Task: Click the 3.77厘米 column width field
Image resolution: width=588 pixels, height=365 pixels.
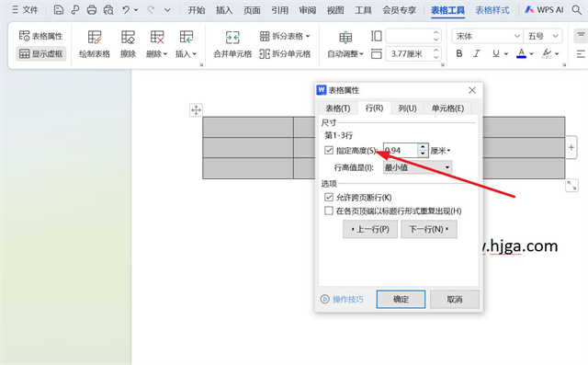Action: coord(409,54)
